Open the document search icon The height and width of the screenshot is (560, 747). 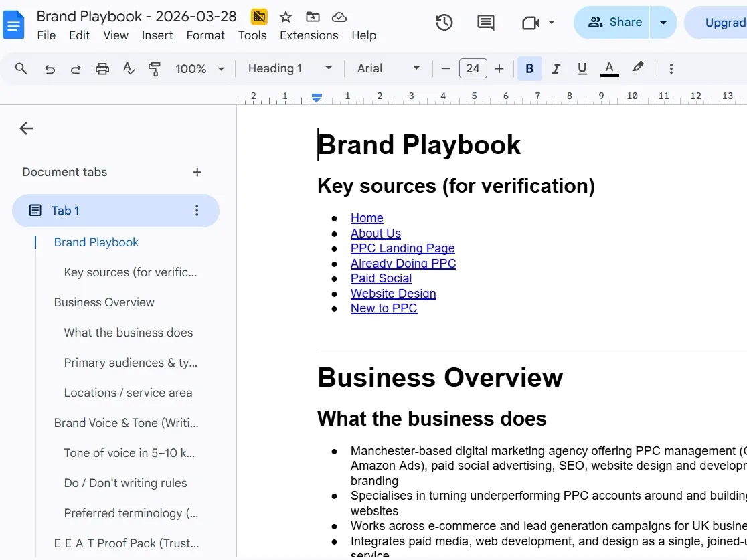coord(20,68)
